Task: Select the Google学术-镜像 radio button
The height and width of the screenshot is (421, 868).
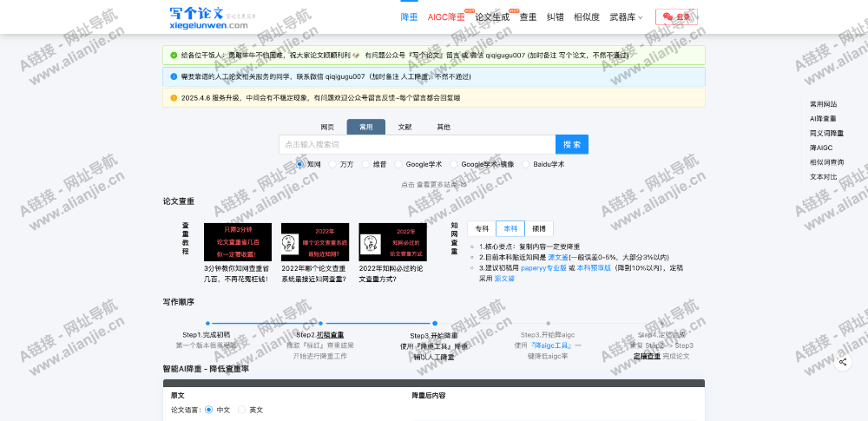Action: pos(453,164)
